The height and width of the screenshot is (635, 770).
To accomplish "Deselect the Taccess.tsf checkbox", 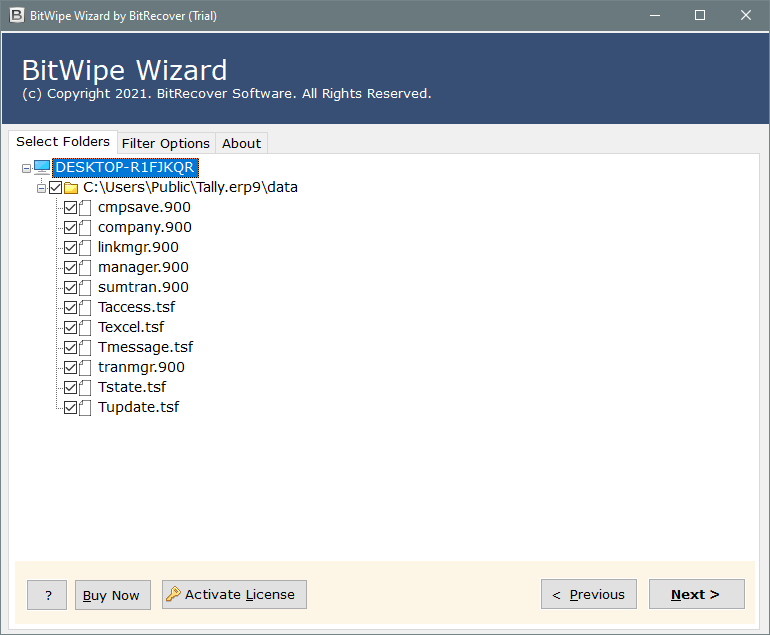I will point(70,307).
